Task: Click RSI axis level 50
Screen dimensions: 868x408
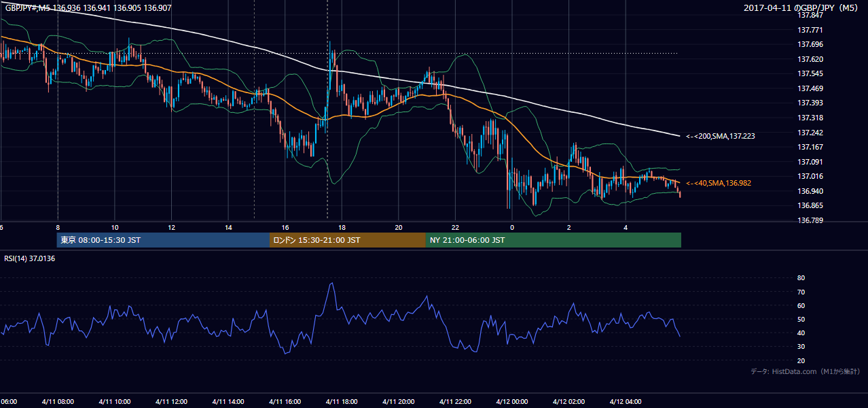Action: click(801, 319)
